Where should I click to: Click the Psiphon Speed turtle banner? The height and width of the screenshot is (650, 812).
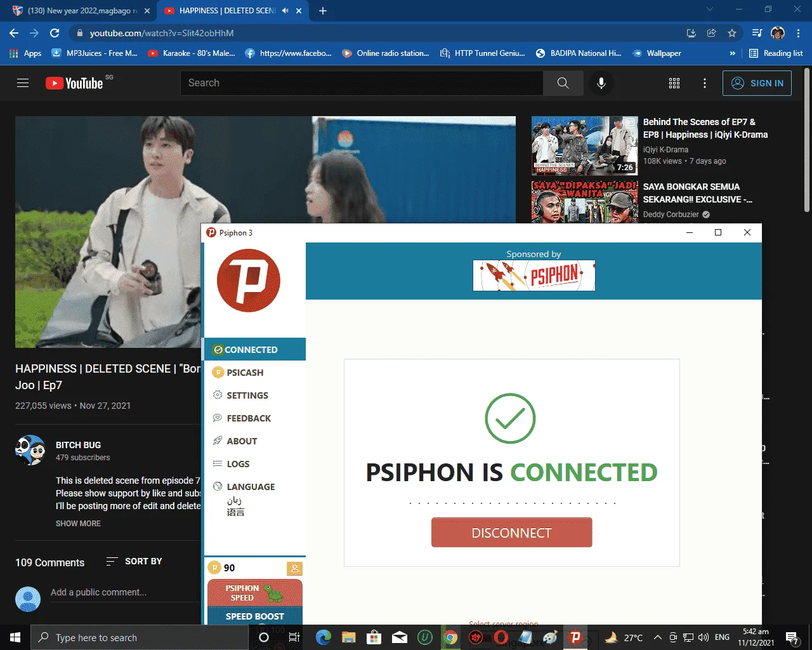(255, 592)
